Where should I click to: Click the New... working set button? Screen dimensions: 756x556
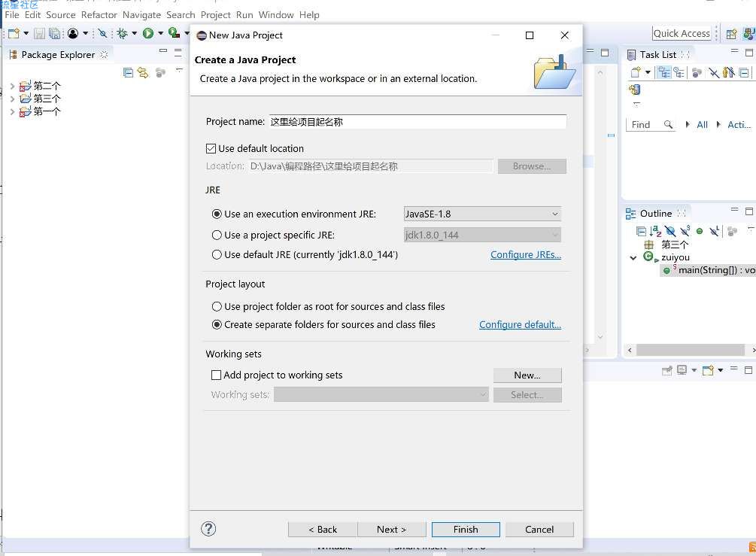tap(527, 375)
